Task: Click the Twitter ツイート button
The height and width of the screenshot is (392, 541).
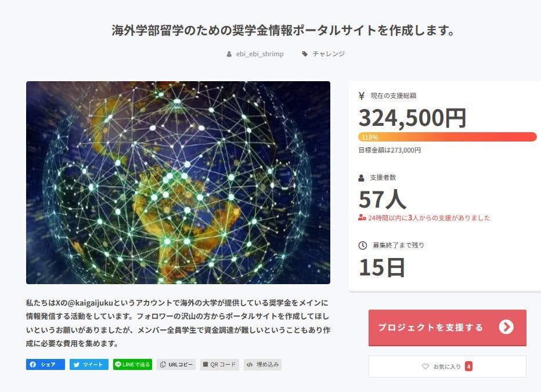Action: coord(89,365)
